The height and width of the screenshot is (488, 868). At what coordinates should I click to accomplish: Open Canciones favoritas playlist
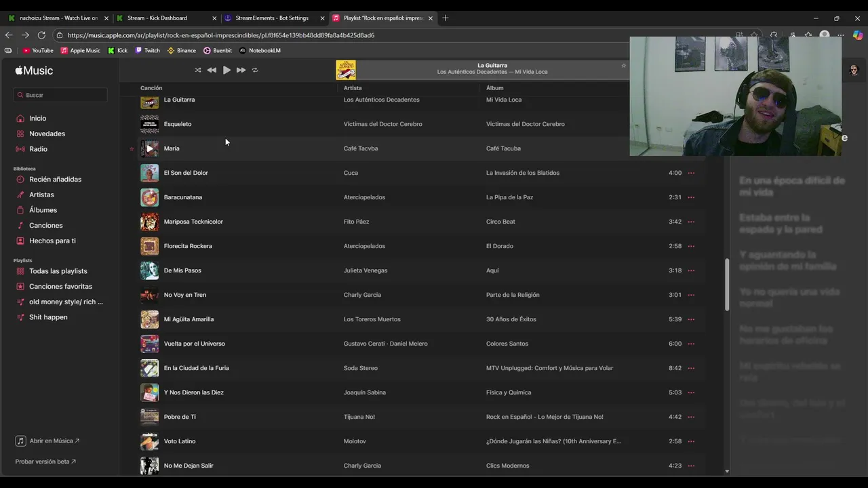pos(60,286)
